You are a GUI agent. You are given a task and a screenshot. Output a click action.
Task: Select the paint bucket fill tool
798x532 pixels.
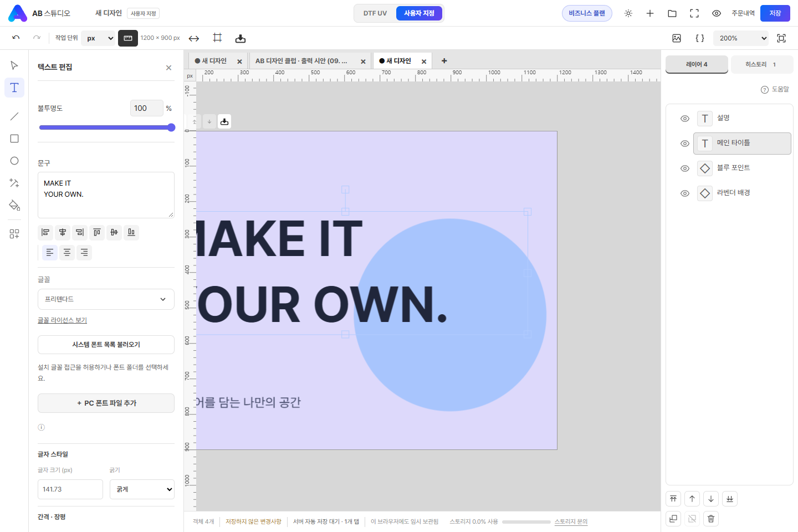[14, 205]
